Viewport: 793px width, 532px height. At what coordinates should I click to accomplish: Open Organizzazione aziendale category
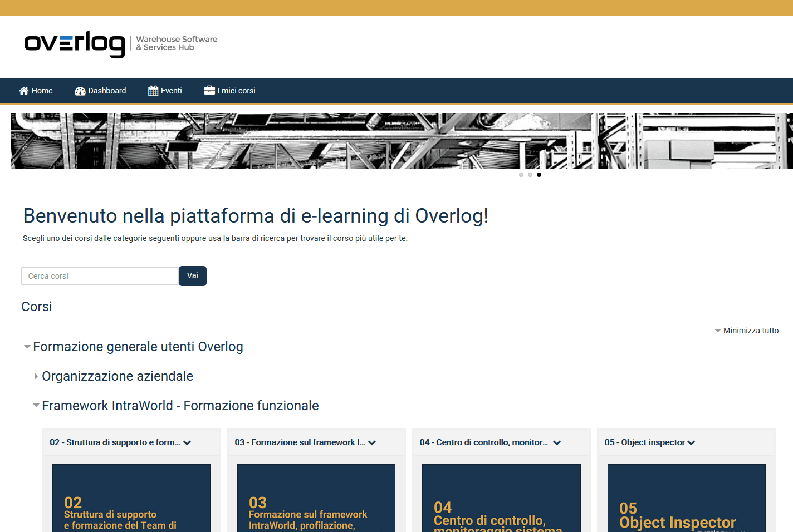(118, 376)
